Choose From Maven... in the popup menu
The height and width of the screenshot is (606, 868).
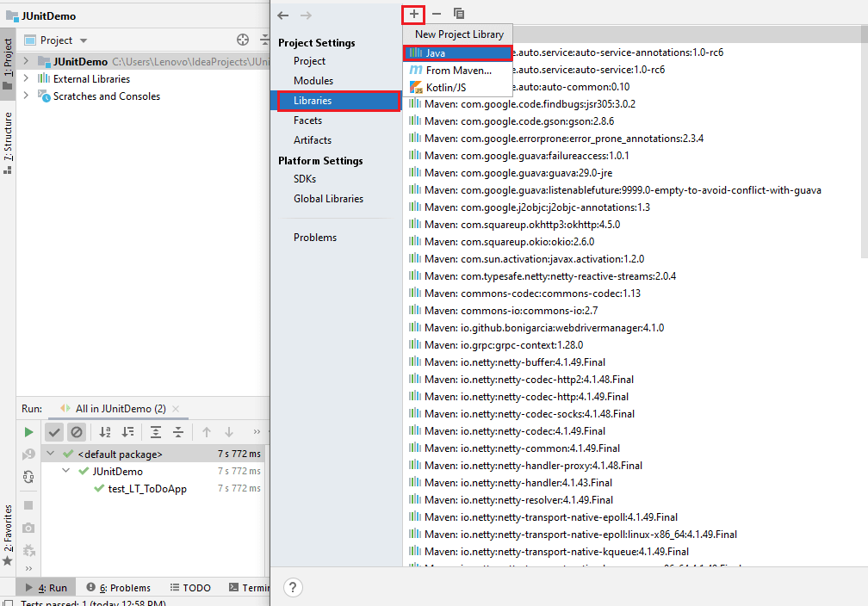pos(458,71)
